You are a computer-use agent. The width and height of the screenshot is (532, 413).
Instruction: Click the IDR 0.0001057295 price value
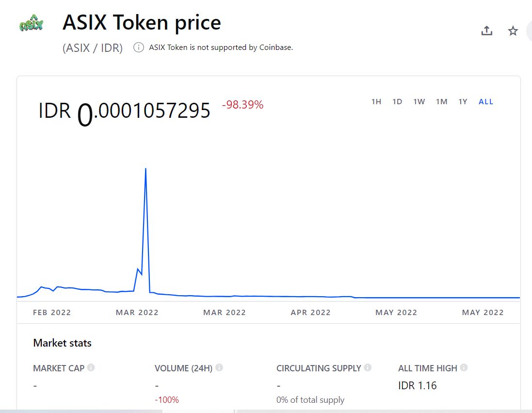(x=125, y=111)
